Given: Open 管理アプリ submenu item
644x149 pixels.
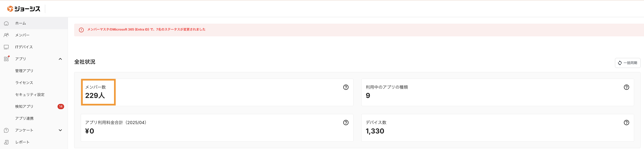Looking at the screenshot, I should (x=24, y=71).
